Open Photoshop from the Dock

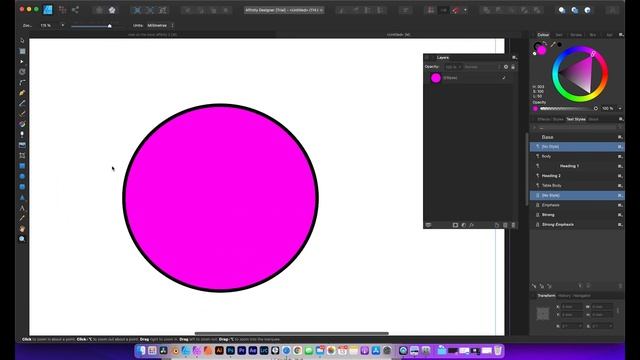point(231,350)
